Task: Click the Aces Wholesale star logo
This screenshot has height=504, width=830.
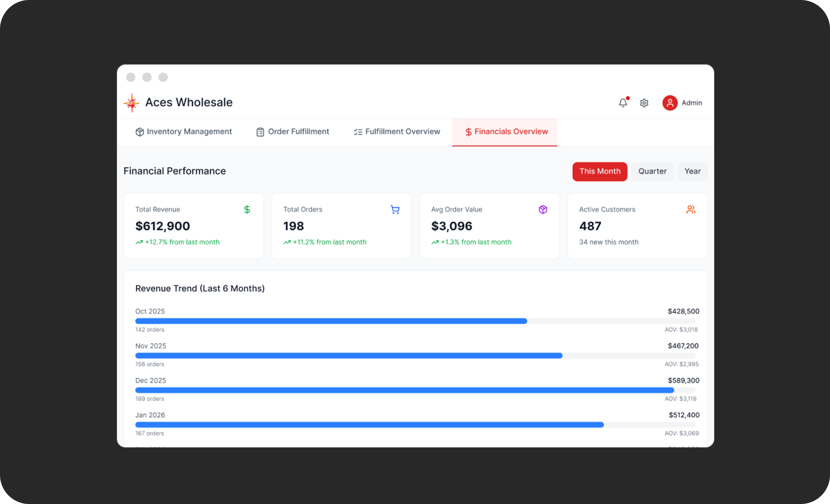Action: [x=132, y=103]
